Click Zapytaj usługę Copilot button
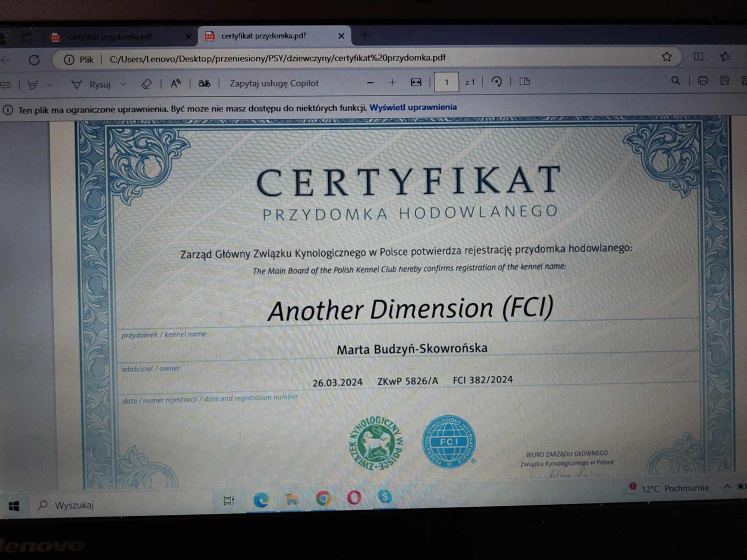 coord(274,83)
